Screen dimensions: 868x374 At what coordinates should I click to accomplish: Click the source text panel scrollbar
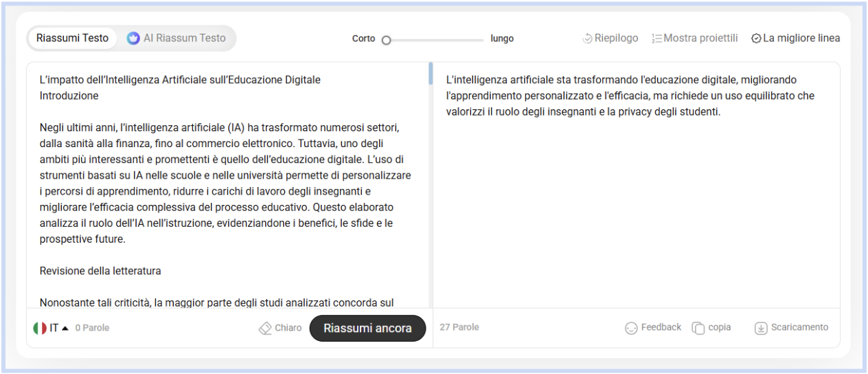(x=431, y=74)
